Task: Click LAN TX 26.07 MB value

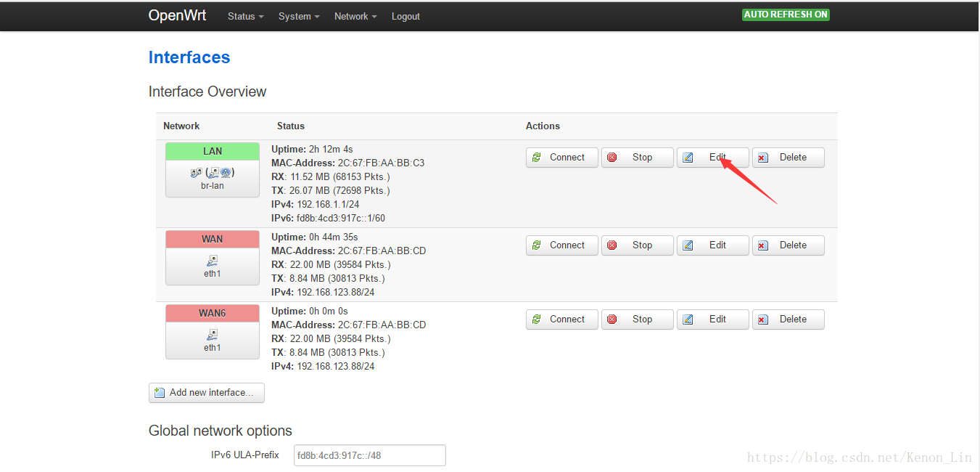Action: click(331, 191)
